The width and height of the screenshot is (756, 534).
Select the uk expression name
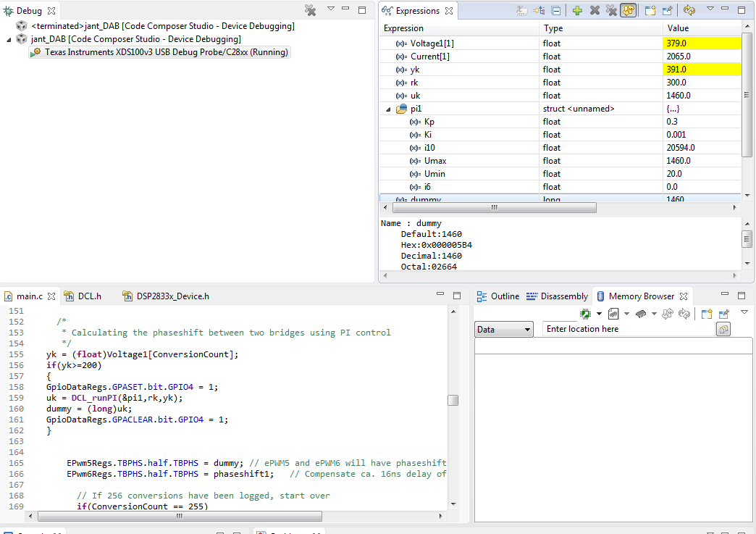coord(415,96)
